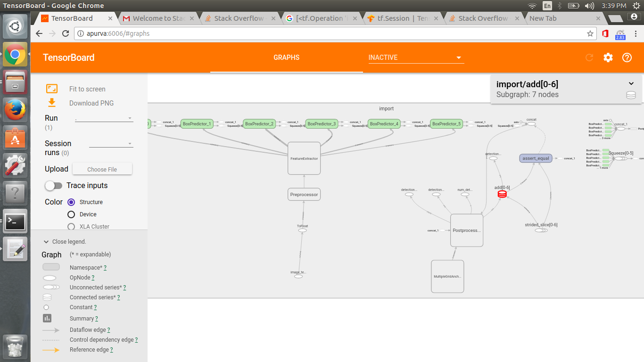Reload the page in Chrome toolbar
Viewport: 644px width, 362px height.
pos(66,33)
